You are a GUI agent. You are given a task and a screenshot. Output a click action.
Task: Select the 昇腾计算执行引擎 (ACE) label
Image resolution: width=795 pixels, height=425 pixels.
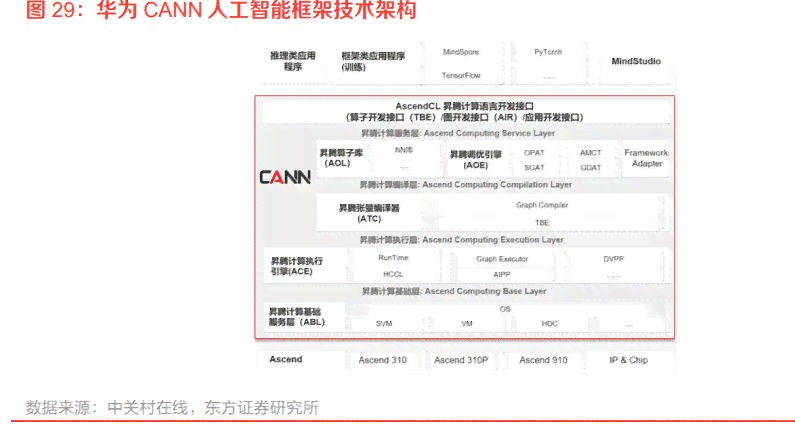point(297,266)
